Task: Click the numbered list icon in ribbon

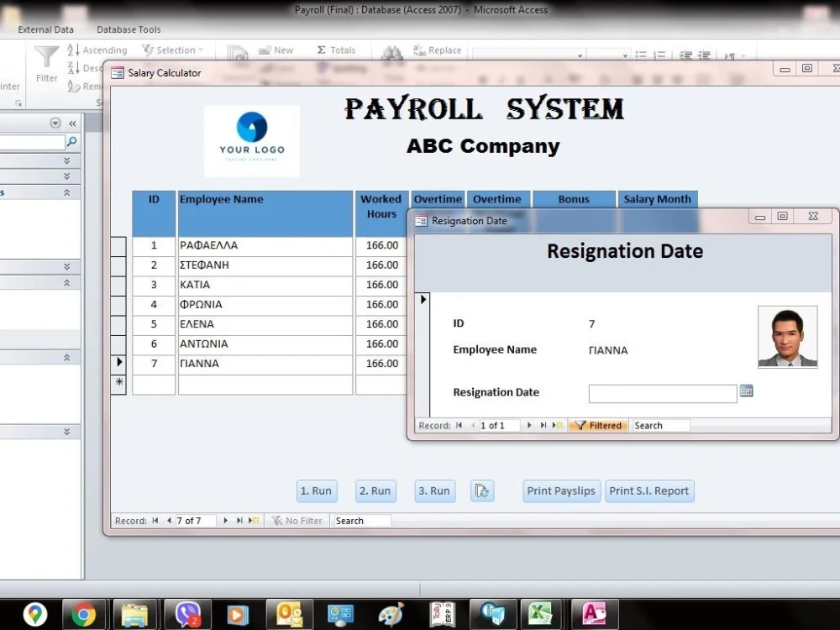Action: pos(659,55)
